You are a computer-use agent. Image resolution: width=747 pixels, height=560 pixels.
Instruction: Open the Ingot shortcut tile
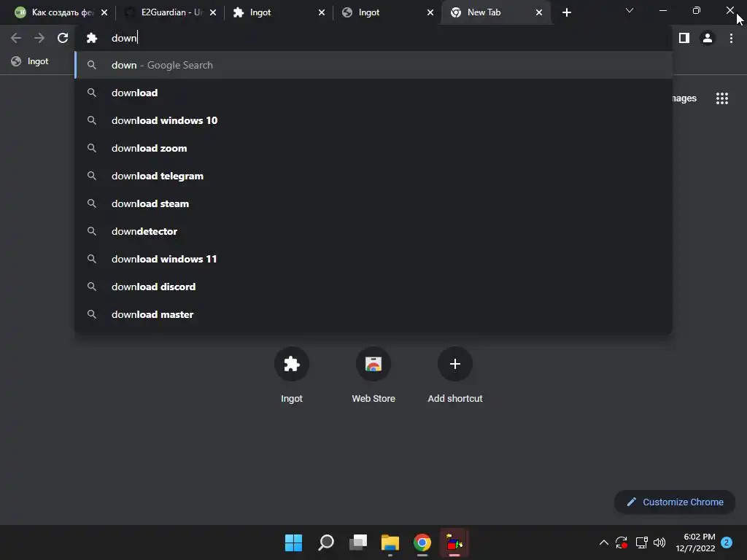(x=292, y=376)
